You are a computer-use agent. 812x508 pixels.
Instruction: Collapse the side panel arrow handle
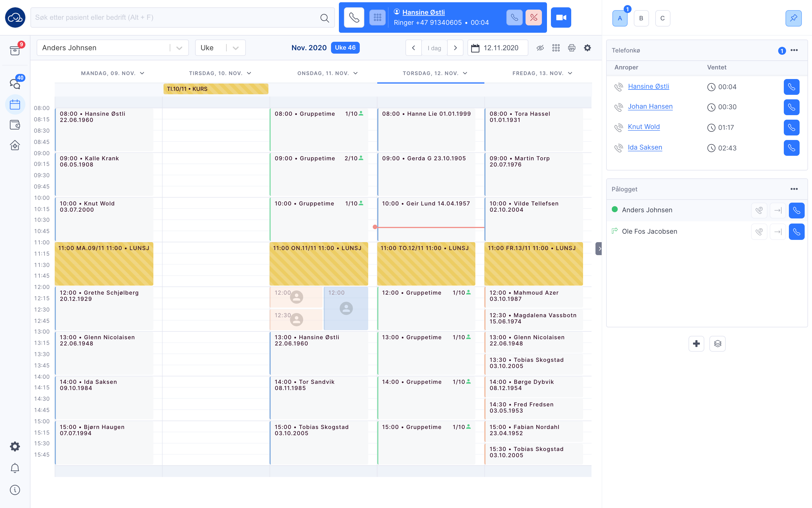[x=599, y=249]
